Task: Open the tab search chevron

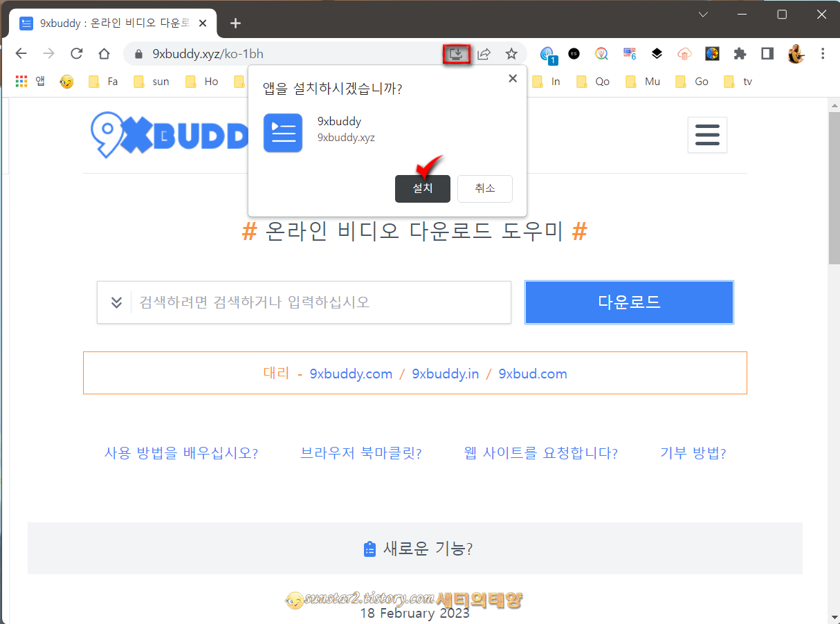Action: click(x=703, y=15)
